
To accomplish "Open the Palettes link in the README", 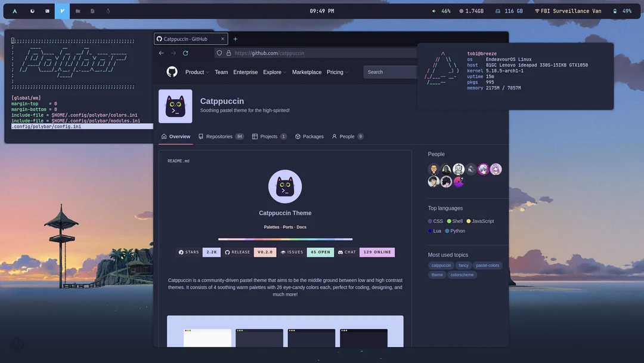I will click(271, 226).
